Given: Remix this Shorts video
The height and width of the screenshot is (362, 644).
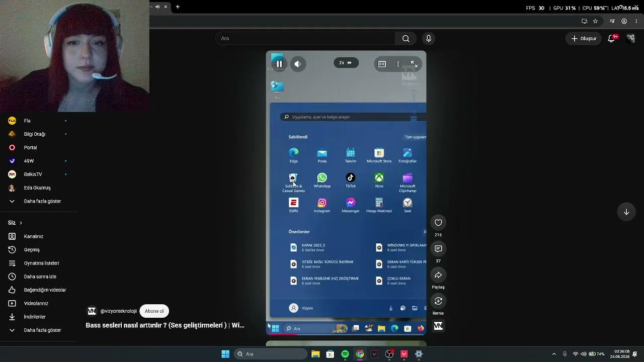Looking at the screenshot, I should pyautogui.click(x=438, y=301).
